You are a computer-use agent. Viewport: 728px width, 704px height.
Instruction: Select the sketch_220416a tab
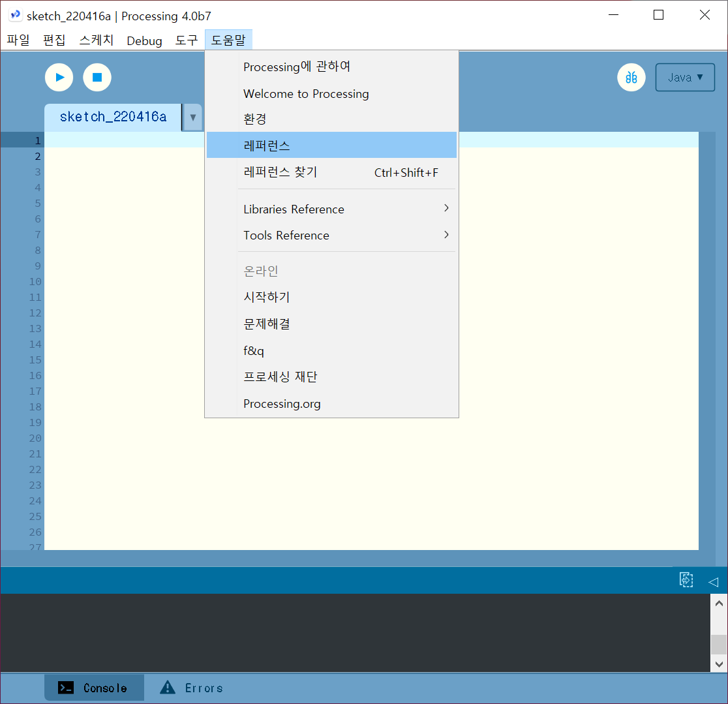tap(113, 117)
